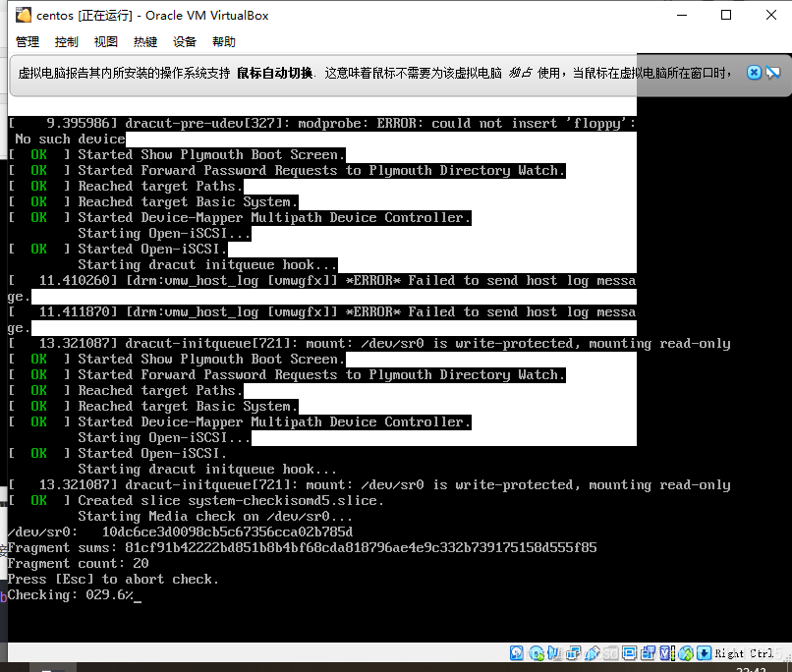Click the 'Fragment sums' checksum line

302,548
